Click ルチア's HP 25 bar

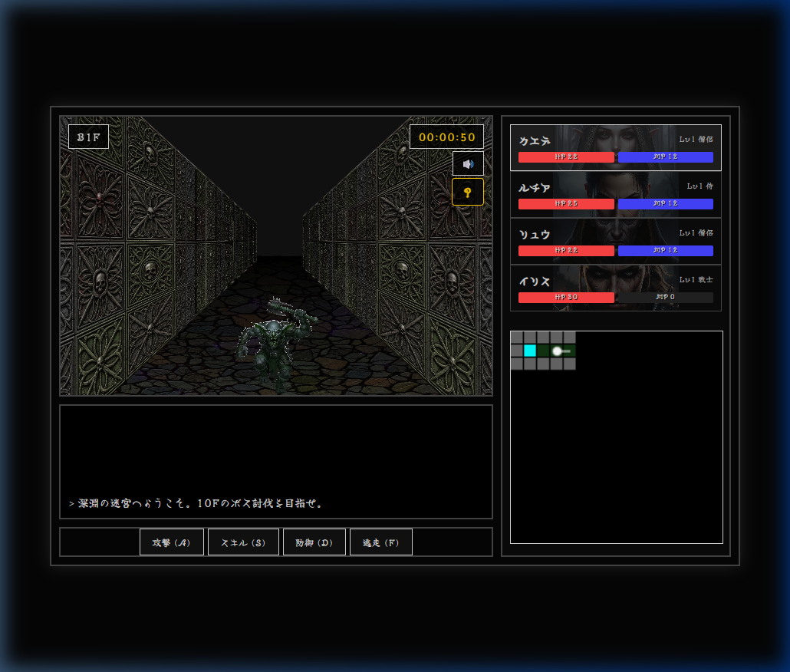566,204
